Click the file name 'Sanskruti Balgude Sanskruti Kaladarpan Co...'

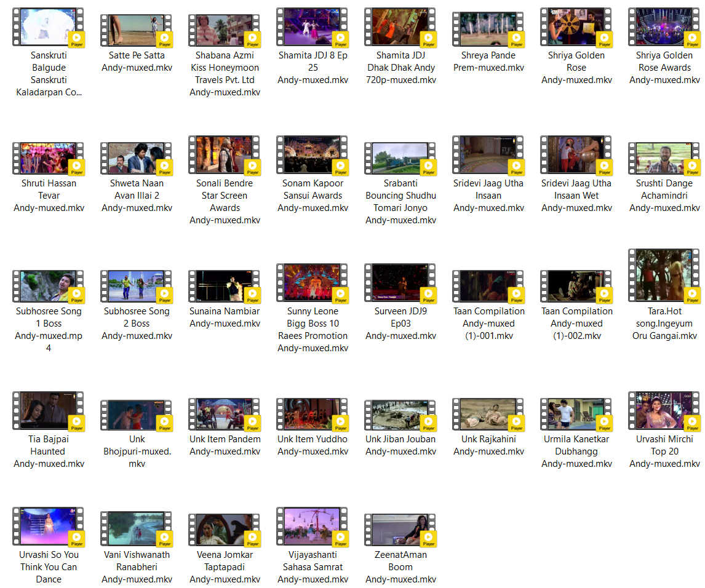tap(49, 74)
